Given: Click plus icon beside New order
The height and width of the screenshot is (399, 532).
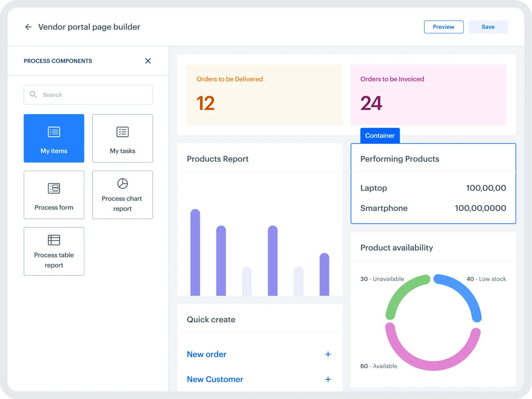Looking at the screenshot, I should click(328, 354).
